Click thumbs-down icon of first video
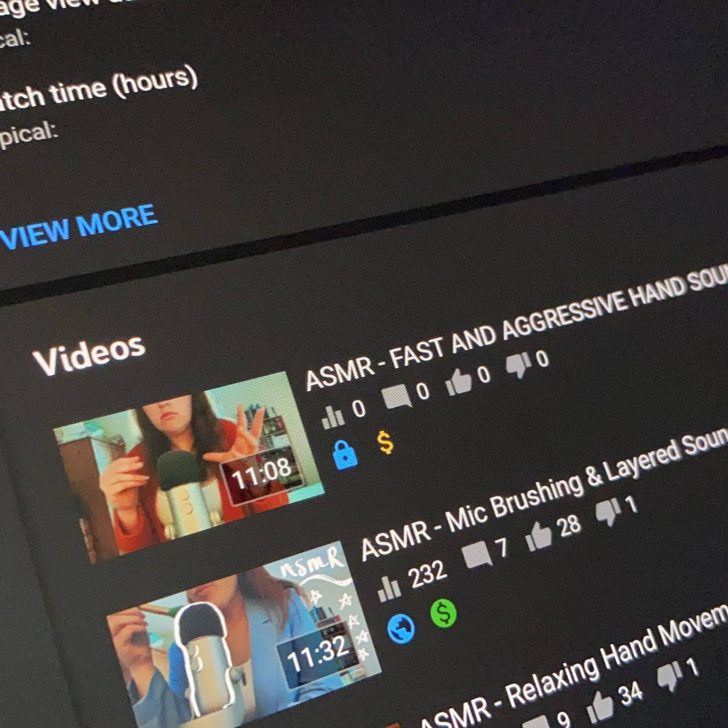Image resolution: width=728 pixels, height=728 pixels. pos(518,365)
